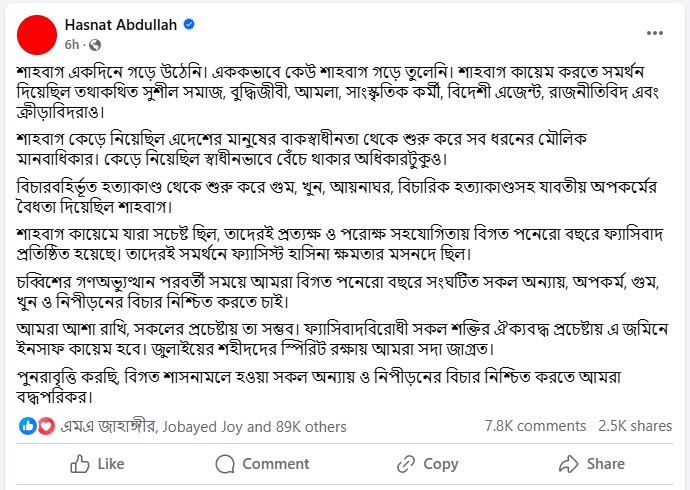This screenshot has height=490, width=690.
Task: Open Hasnat Abdullah's profile name link
Action: pos(121,25)
